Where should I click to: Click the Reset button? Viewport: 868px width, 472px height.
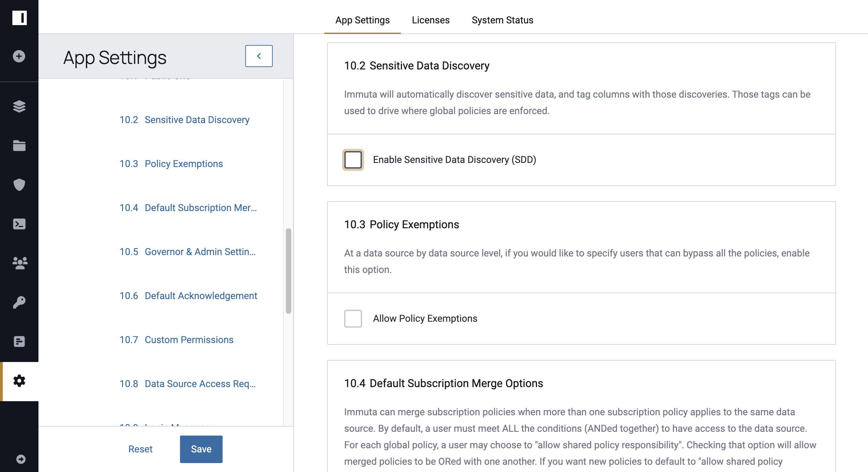coord(140,449)
